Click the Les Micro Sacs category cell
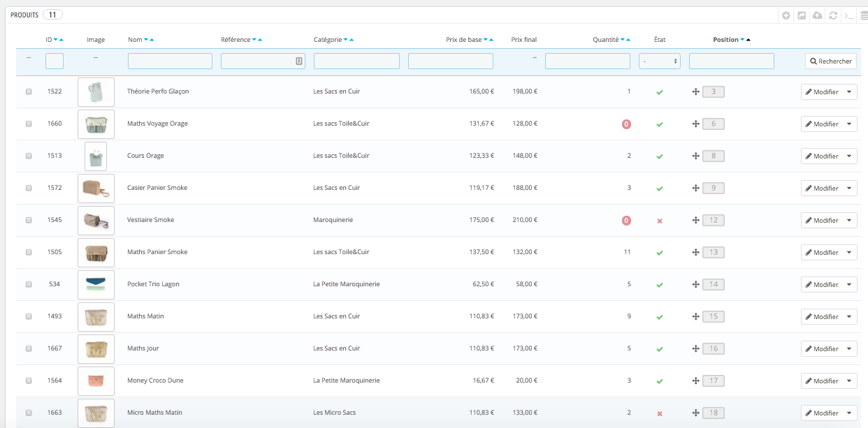This screenshot has width=868, height=428. 335,413
